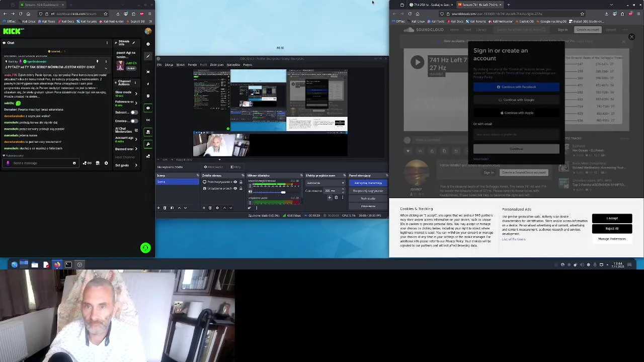This screenshot has width=644, height=362.
Task: Open new tab with plus in right browser
Action: click(508, 5)
